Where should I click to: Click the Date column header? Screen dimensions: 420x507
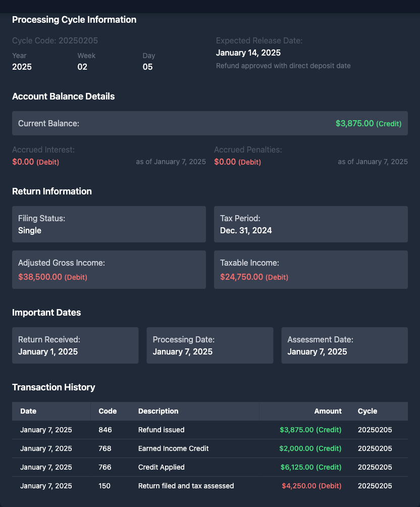click(x=28, y=411)
